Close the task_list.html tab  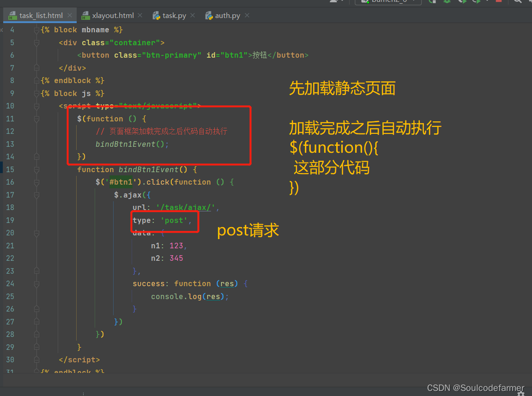[x=70, y=16]
